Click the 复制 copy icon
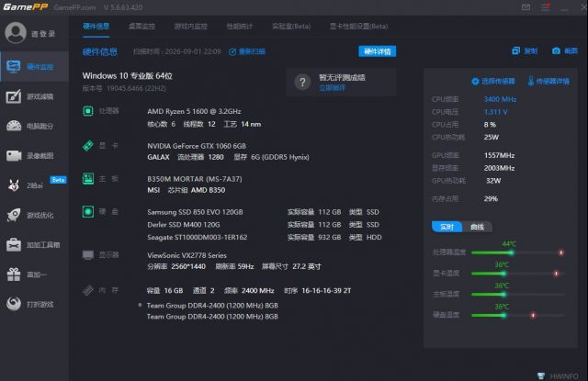This screenshot has height=381, width=588. [x=515, y=50]
